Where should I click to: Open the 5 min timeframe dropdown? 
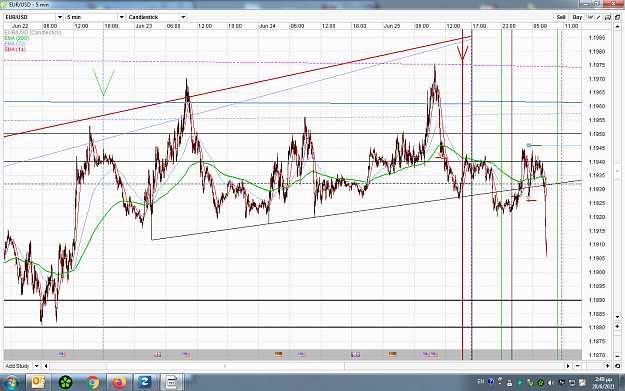[x=122, y=17]
